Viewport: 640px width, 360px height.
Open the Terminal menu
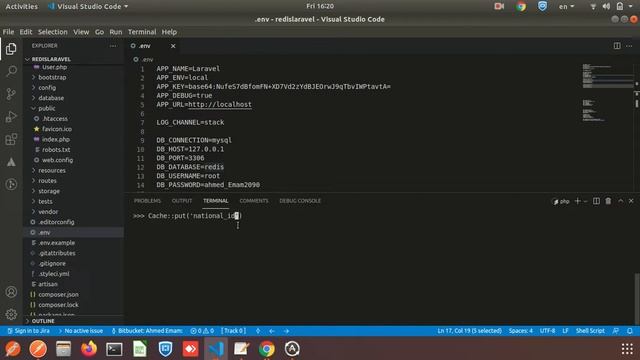pos(142,32)
